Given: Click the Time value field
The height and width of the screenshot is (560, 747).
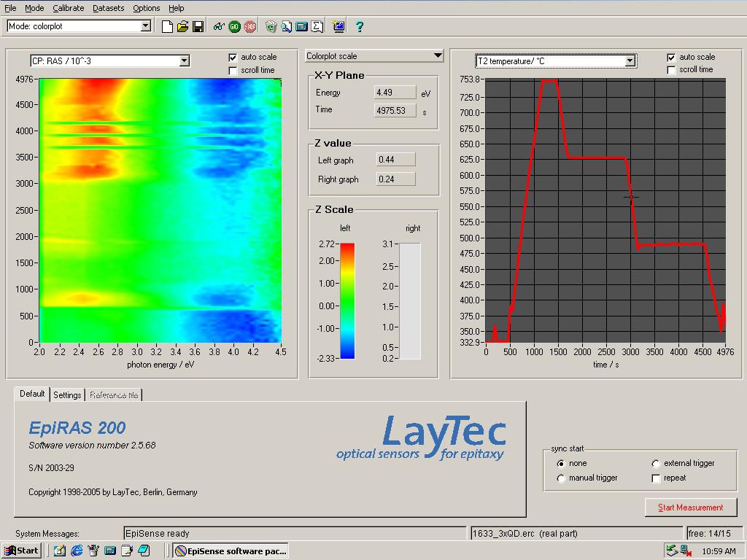Looking at the screenshot, I should click(395, 111).
